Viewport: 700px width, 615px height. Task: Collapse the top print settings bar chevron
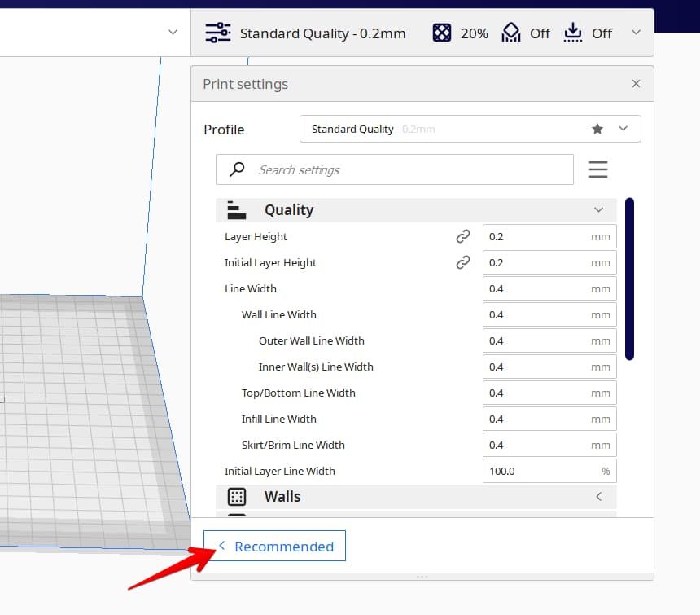click(x=636, y=33)
